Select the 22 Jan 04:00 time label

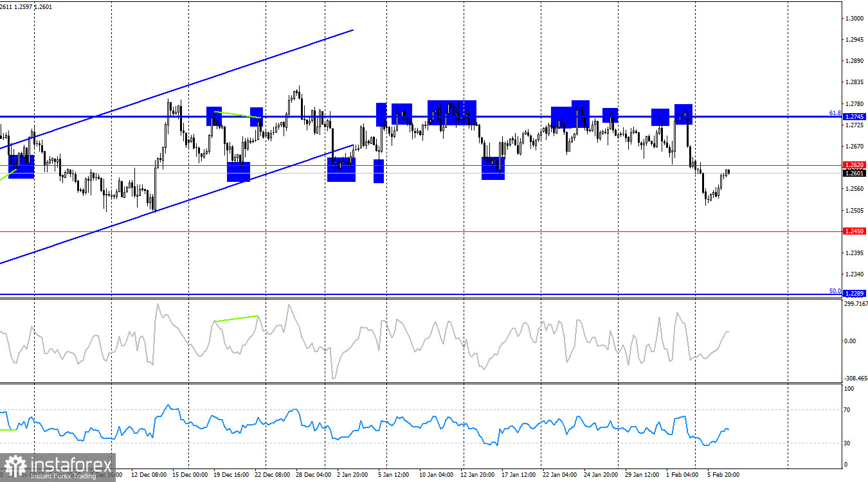(x=561, y=475)
